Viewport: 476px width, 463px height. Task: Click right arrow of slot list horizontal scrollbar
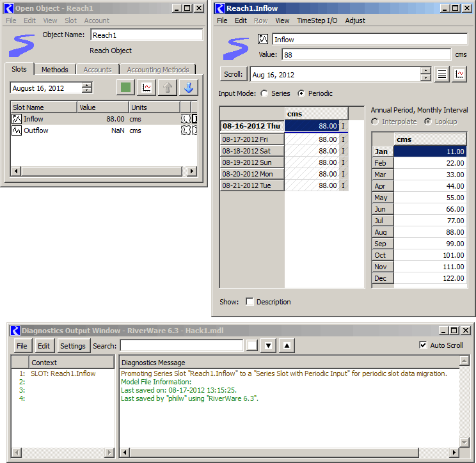(x=191, y=171)
